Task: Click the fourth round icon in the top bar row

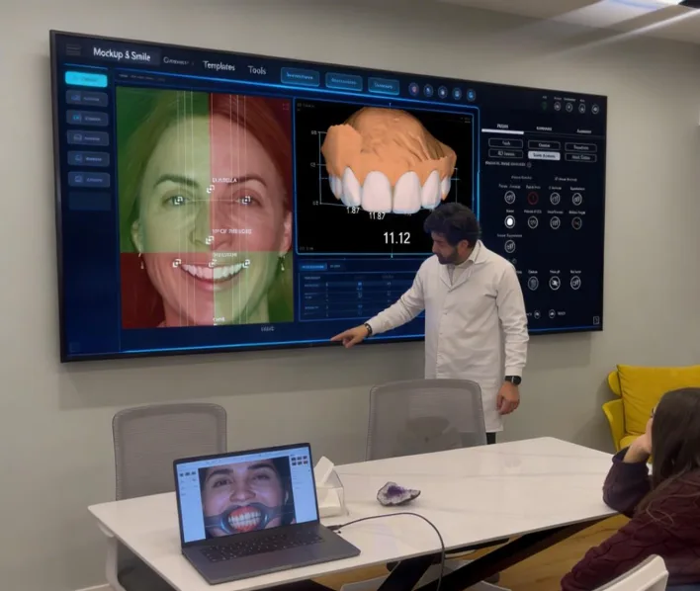Action: point(457,93)
